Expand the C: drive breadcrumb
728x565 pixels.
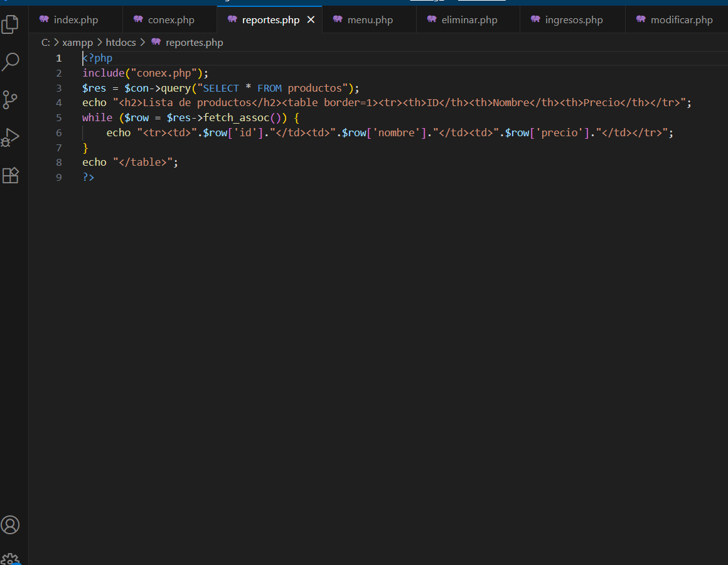tap(46, 43)
